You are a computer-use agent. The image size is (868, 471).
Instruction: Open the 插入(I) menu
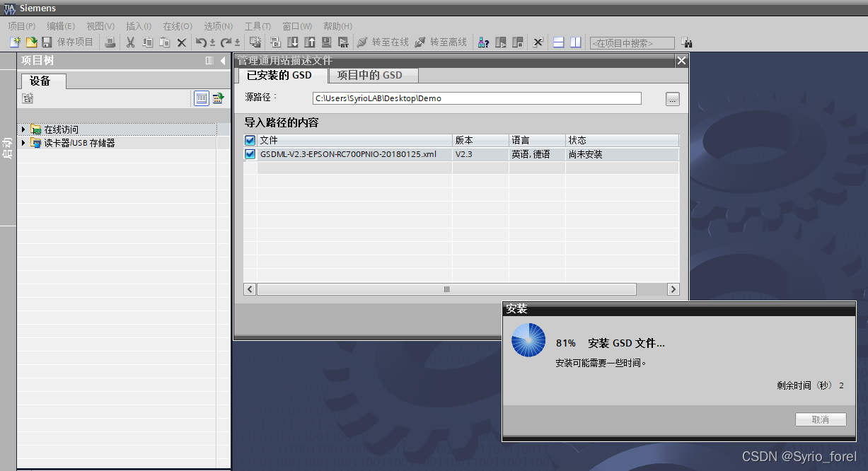point(139,26)
